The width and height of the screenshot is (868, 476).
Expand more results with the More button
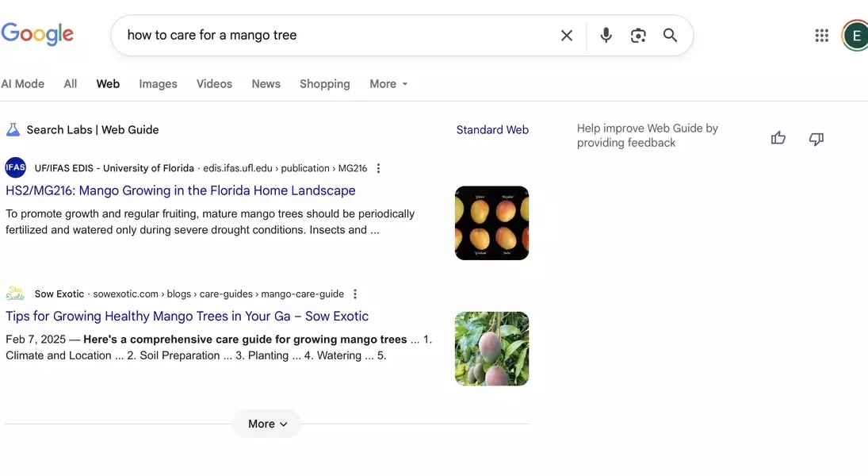tap(267, 424)
